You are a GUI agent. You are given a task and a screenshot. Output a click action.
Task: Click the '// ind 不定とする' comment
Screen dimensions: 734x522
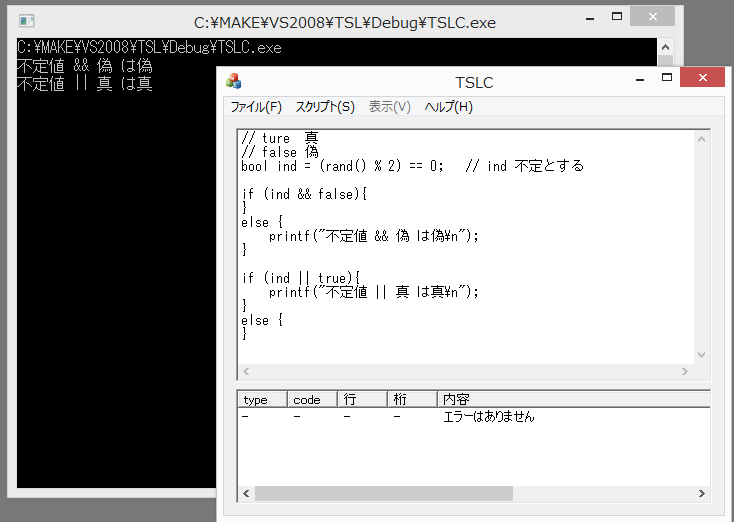coord(525,166)
